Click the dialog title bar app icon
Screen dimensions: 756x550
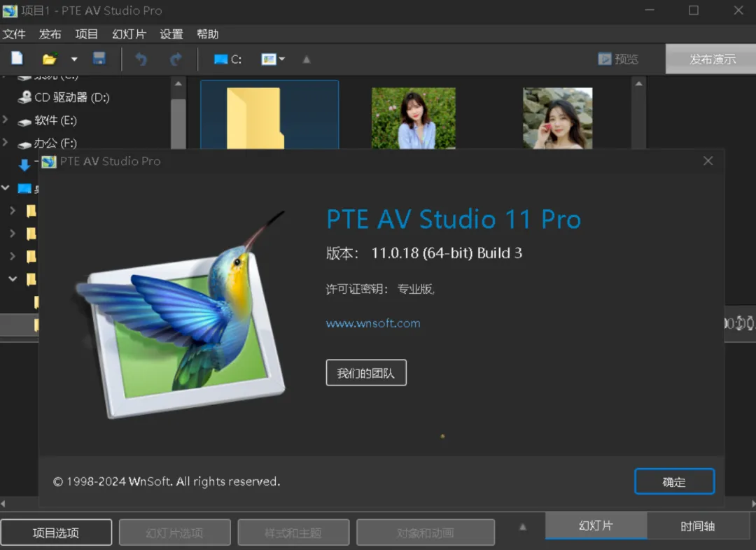tap(49, 162)
